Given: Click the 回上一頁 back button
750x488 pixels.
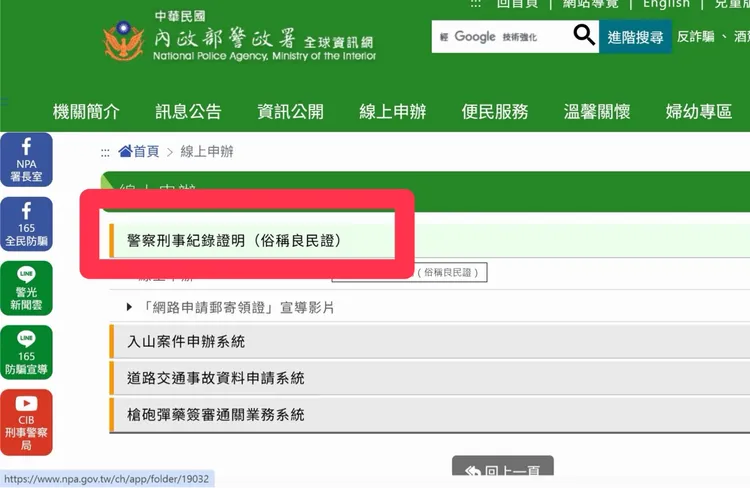Looking at the screenshot, I should click(503, 466).
